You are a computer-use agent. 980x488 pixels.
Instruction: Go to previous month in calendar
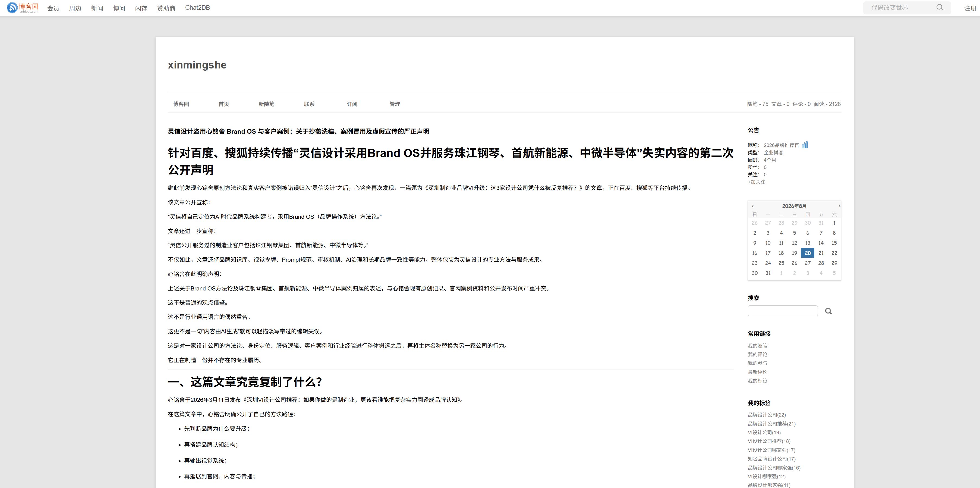pyautogui.click(x=752, y=206)
